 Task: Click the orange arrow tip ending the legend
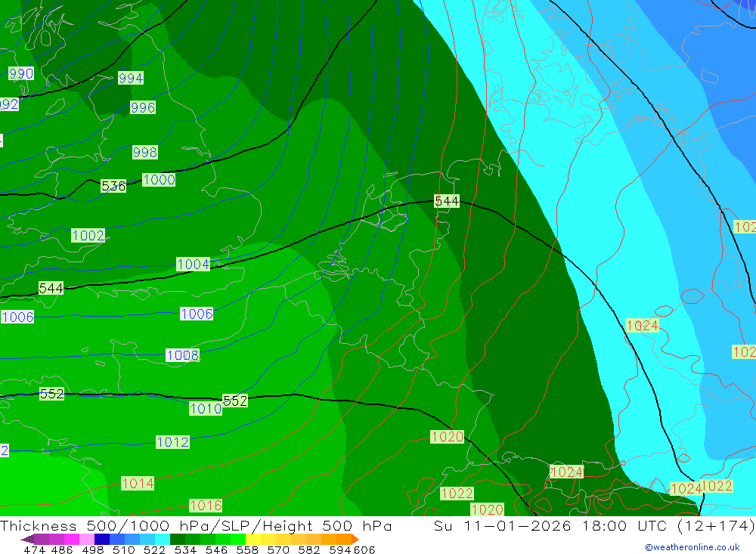[355, 539]
